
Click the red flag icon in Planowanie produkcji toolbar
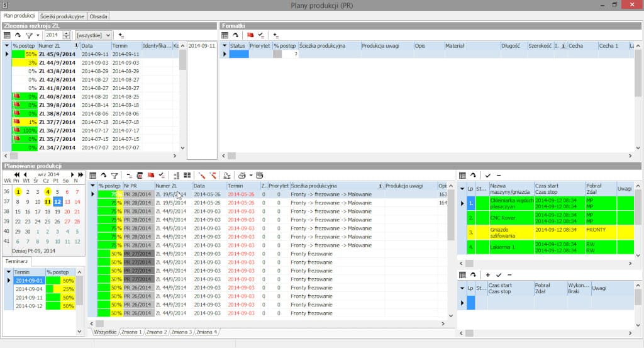[x=151, y=175]
